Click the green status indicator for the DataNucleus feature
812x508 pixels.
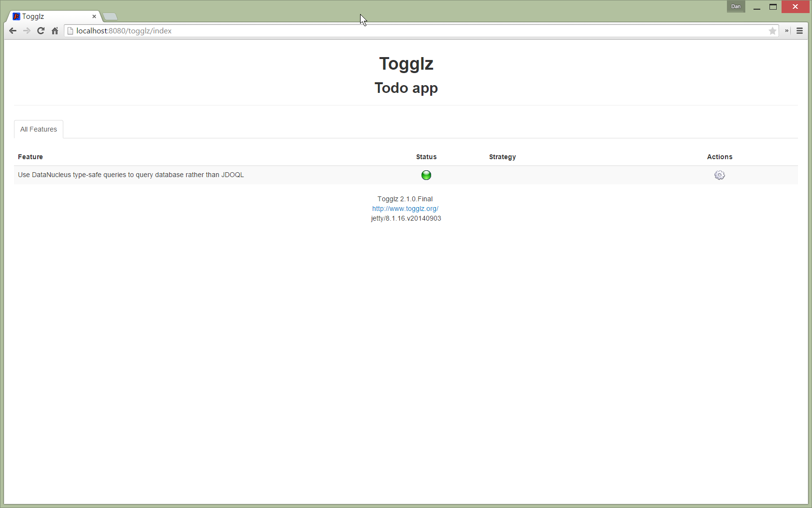[x=426, y=175]
